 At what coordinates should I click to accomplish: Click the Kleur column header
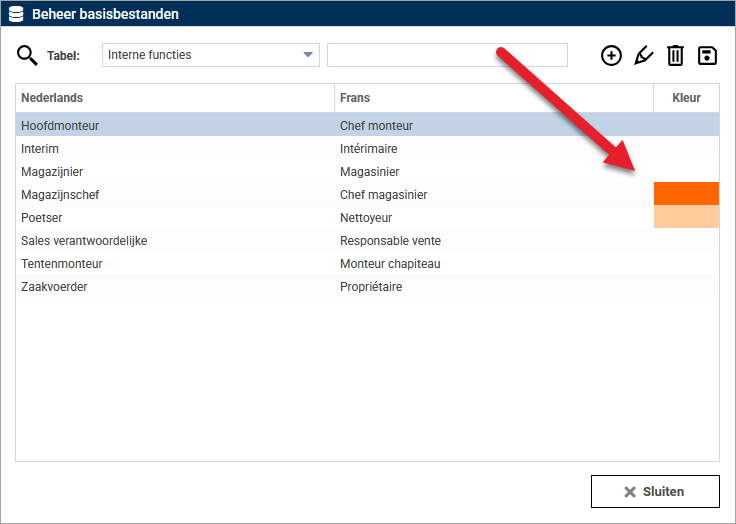coord(686,98)
